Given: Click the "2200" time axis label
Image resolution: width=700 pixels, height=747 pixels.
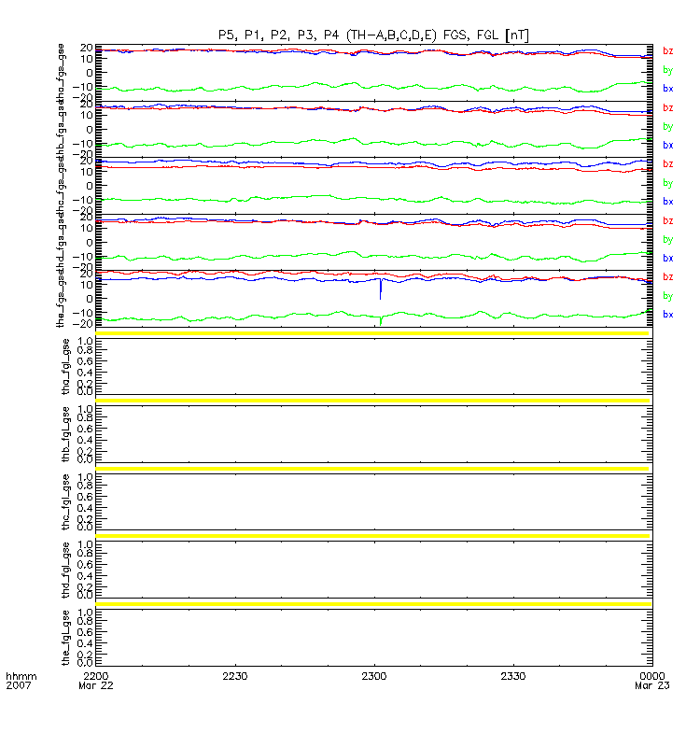Looking at the screenshot, I should [x=96, y=676].
